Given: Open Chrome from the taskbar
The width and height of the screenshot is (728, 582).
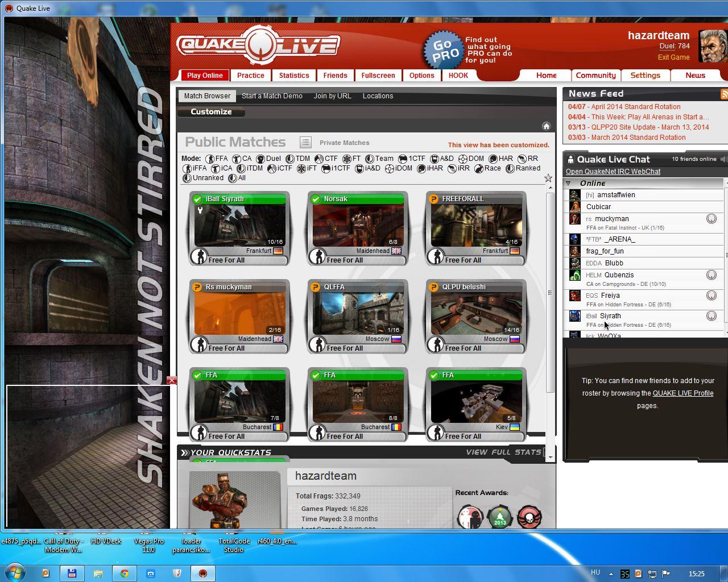Looking at the screenshot, I should click(x=124, y=573).
